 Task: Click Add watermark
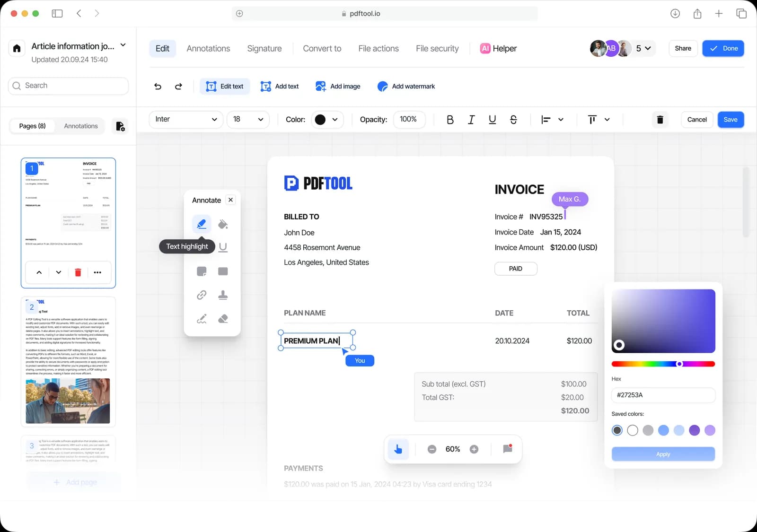[406, 87]
